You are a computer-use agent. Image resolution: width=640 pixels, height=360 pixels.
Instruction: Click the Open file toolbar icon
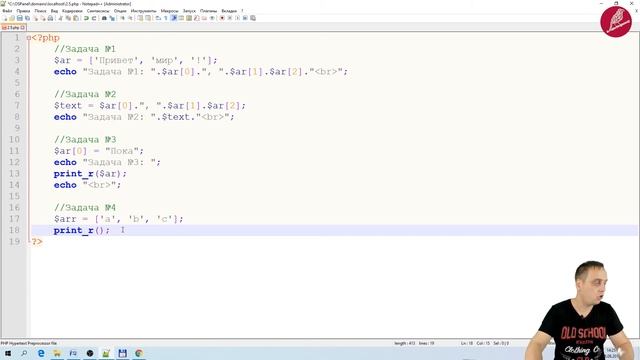tap(12, 18)
